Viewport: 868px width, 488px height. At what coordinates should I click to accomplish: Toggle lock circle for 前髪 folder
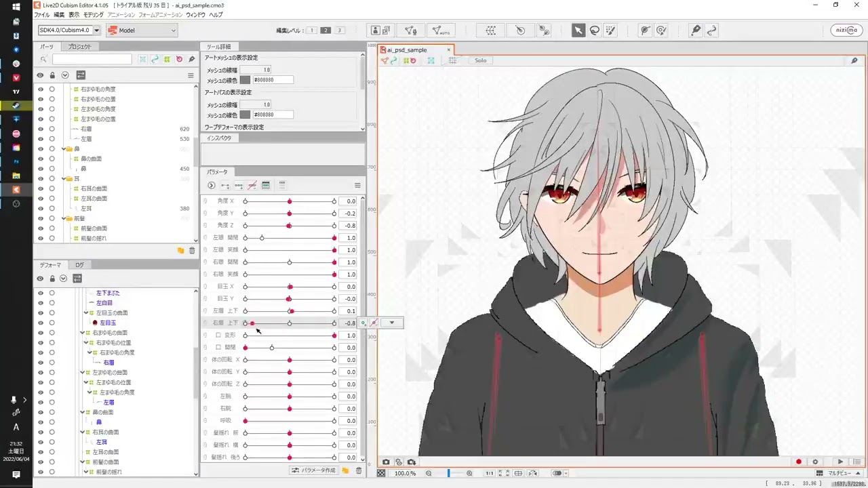coord(52,219)
